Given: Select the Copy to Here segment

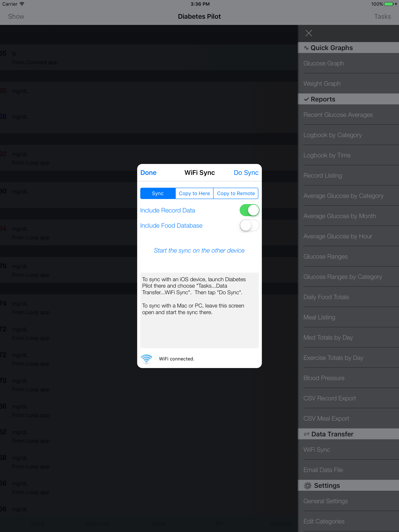Looking at the screenshot, I should pos(194,193).
